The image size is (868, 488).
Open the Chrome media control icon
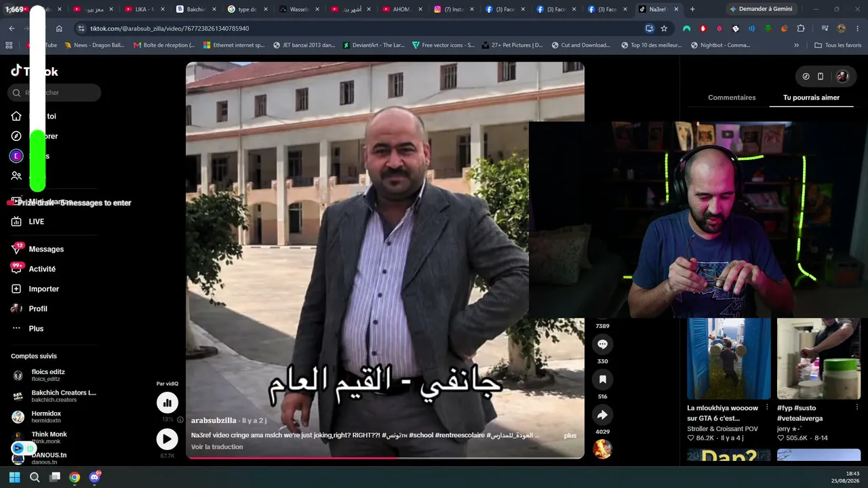pos(825,28)
